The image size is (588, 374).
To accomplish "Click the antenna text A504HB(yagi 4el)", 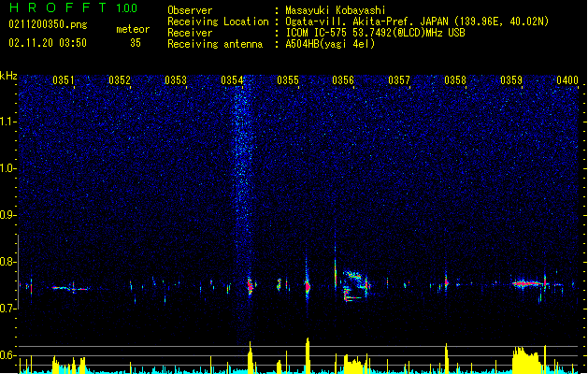I will click(x=330, y=44).
